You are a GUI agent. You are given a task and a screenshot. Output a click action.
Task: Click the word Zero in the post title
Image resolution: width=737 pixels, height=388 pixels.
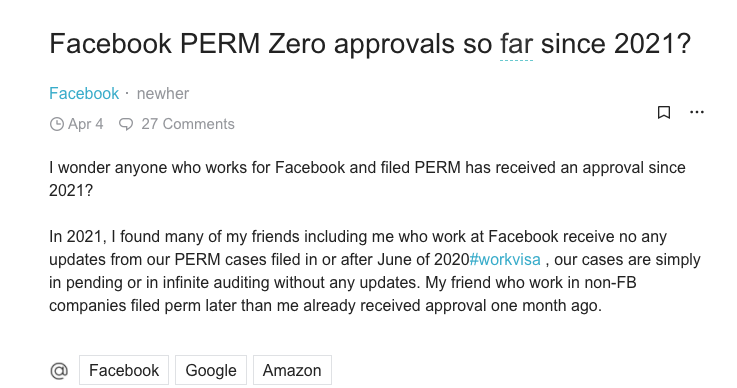click(x=297, y=44)
